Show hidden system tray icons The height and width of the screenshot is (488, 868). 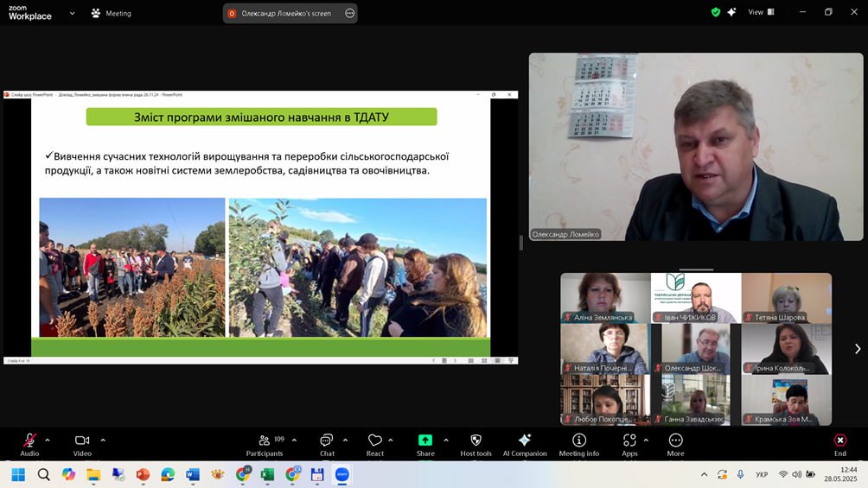[704, 474]
